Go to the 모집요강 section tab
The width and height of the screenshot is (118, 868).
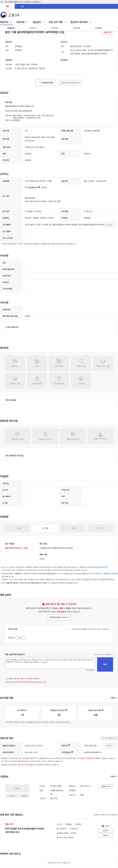pos(11,28)
